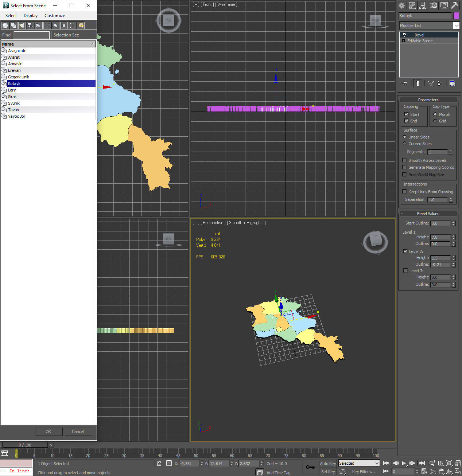Enable the Level 3 checkbox
Image resolution: width=462 pixels, height=476 pixels.
(405, 271)
